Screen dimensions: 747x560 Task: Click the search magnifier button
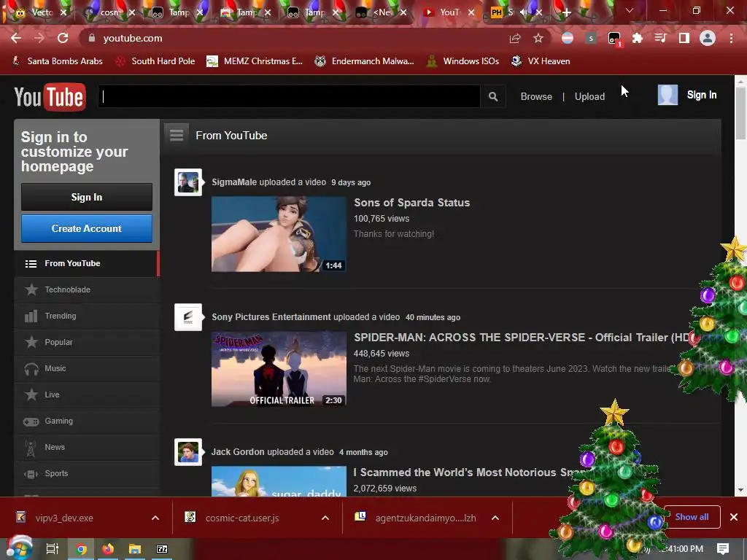click(x=493, y=97)
